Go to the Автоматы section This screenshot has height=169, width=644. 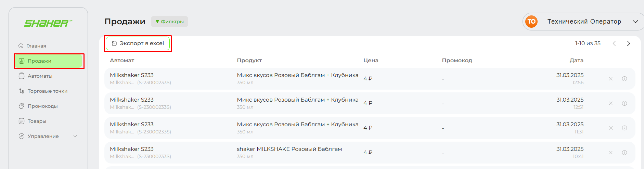pyautogui.click(x=40, y=76)
